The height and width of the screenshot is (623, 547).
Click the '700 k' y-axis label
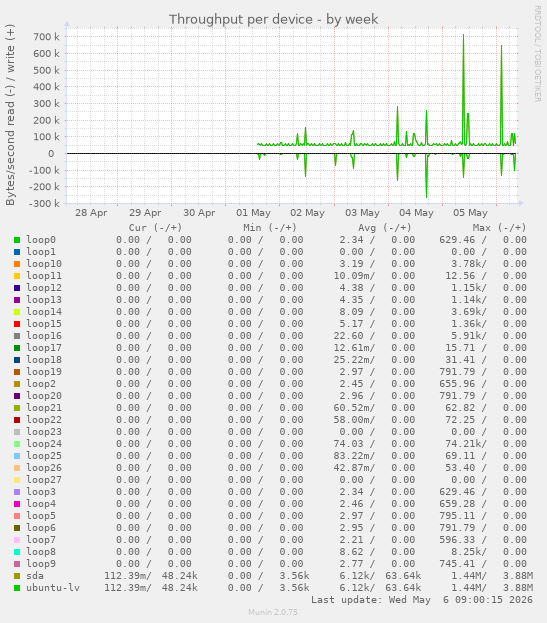pos(46,37)
